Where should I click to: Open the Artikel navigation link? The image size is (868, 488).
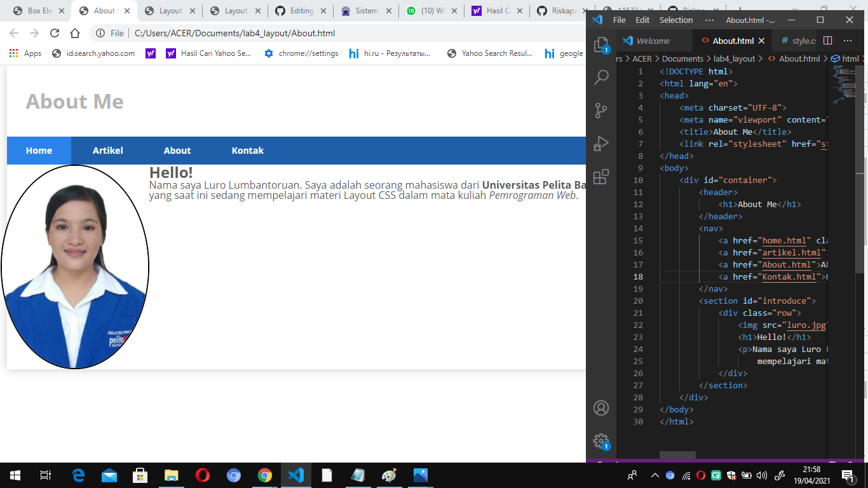[x=107, y=151]
